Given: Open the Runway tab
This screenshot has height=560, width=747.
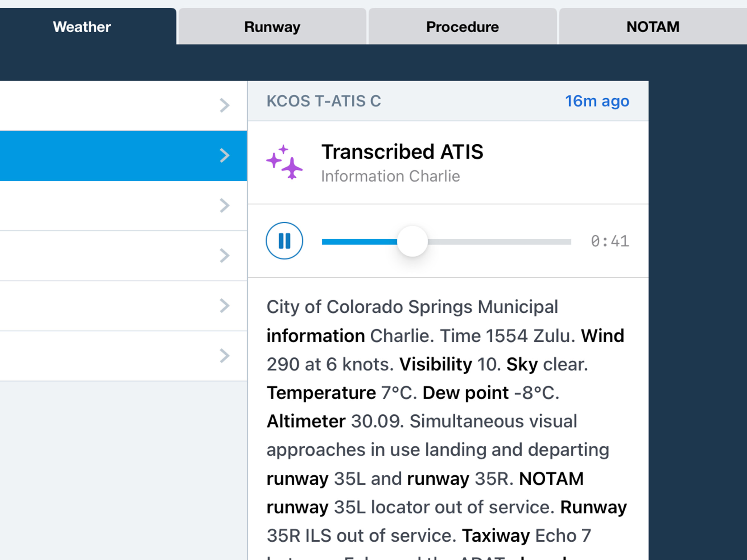Looking at the screenshot, I should (272, 27).
